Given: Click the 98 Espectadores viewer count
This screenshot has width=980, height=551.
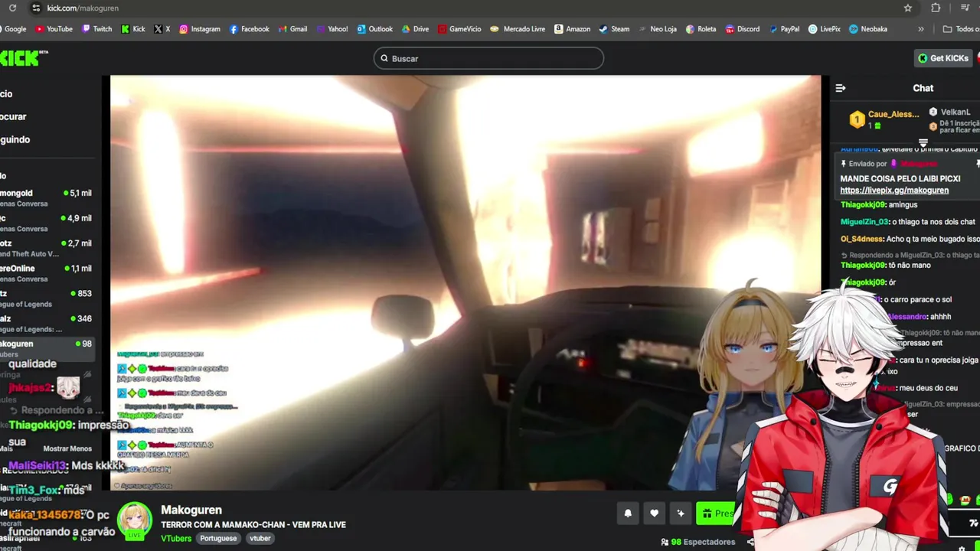Looking at the screenshot, I should point(697,542).
